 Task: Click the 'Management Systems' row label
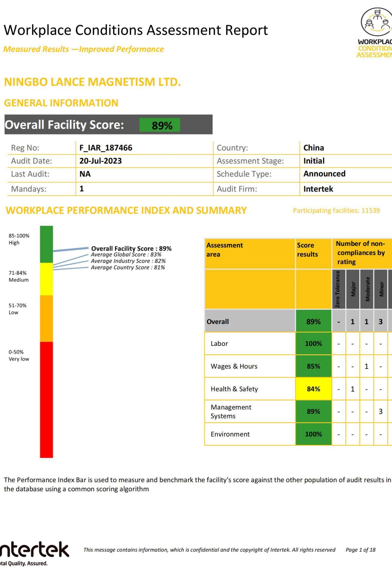click(x=231, y=411)
